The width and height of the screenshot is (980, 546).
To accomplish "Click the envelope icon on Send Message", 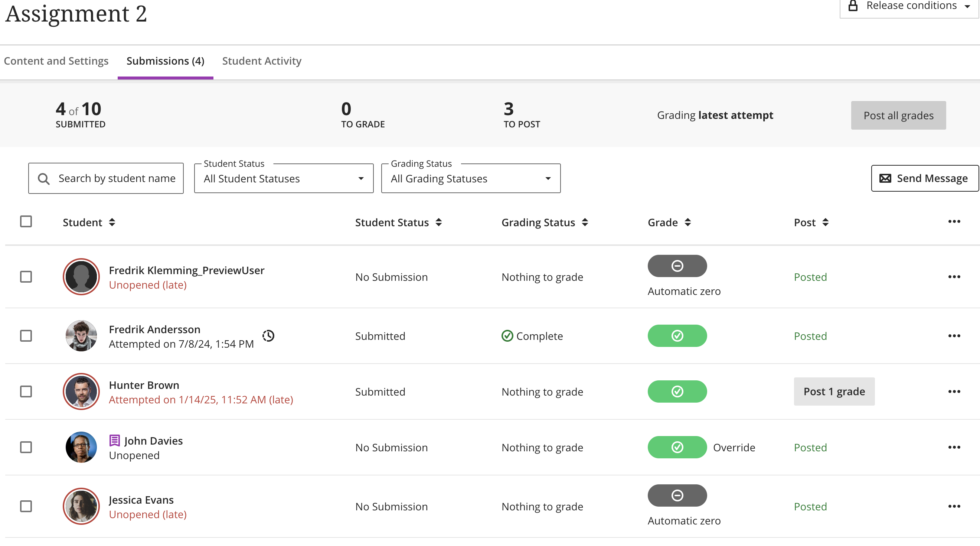I will [885, 178].
